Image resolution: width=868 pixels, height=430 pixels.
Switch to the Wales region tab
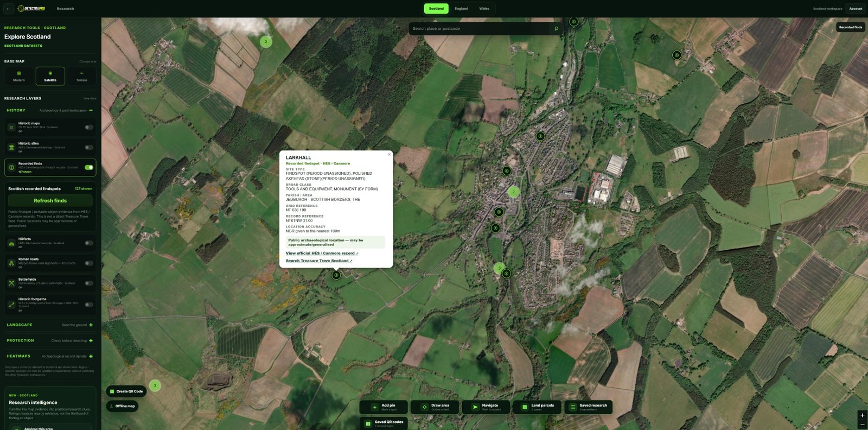484,9
